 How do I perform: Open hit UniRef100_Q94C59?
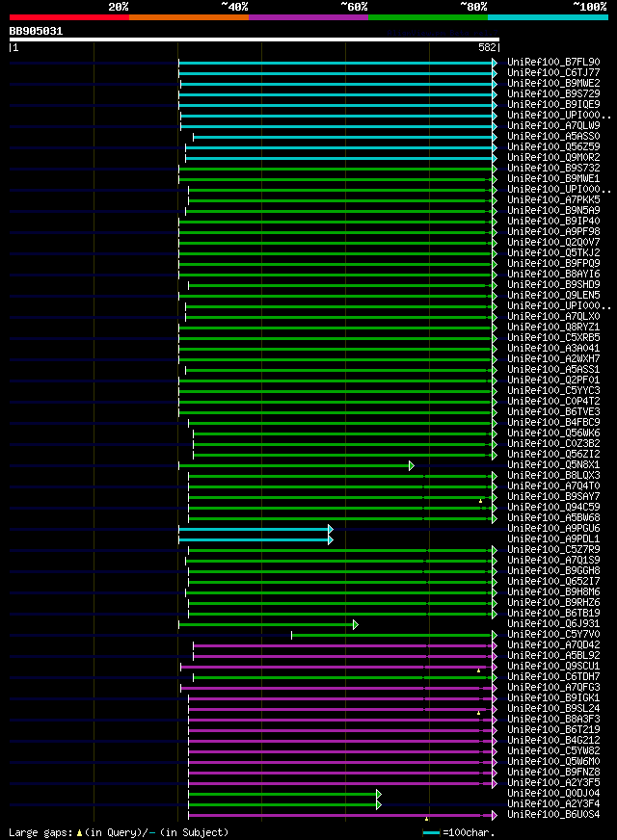coord(553,508)
